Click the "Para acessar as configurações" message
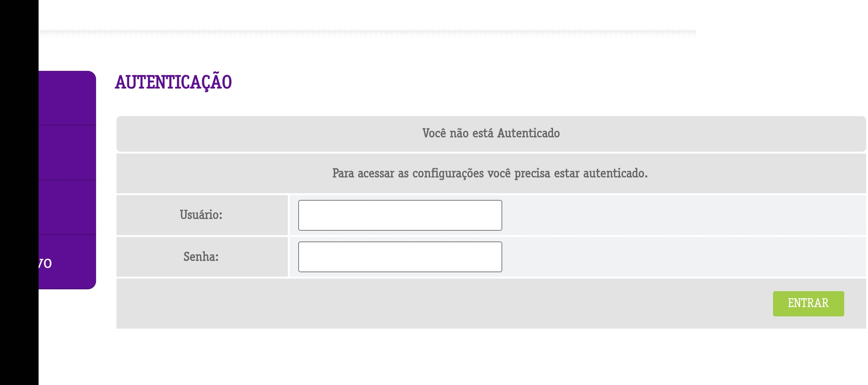Image resolution: width=868 pixels, height=385 pixels. click(490, 173)
